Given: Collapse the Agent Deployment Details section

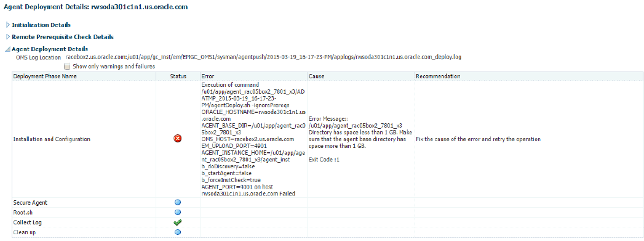Looking at the screenshot, I should (7, 49).
